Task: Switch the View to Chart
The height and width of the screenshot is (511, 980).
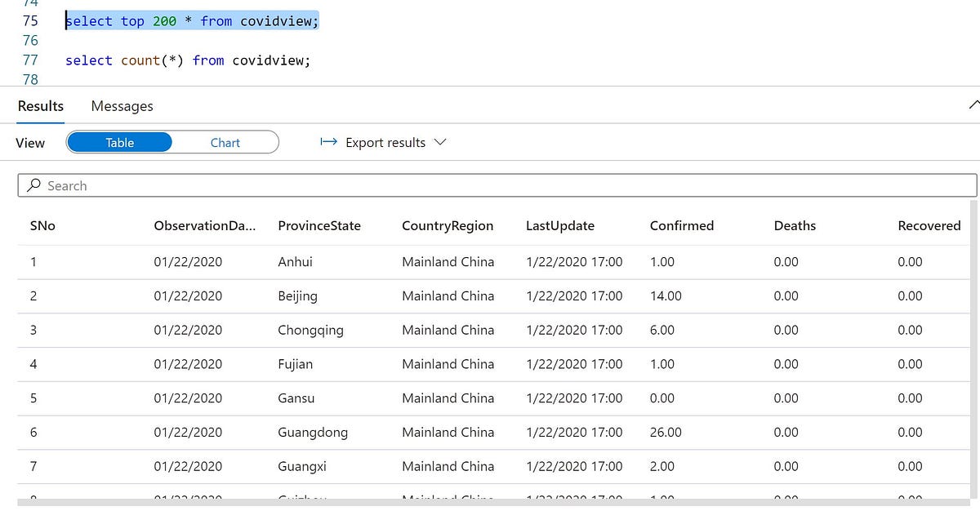Action: tap(225, 142)
